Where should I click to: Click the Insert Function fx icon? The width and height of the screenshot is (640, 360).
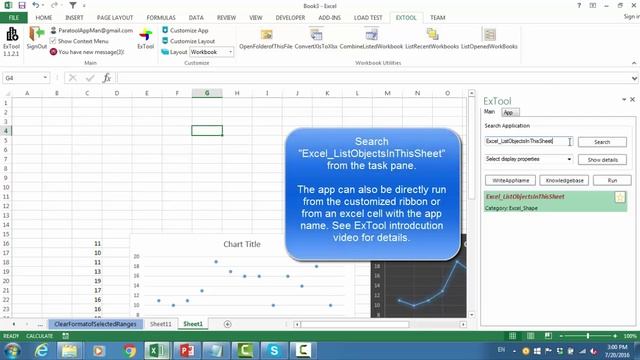point(107,78)
